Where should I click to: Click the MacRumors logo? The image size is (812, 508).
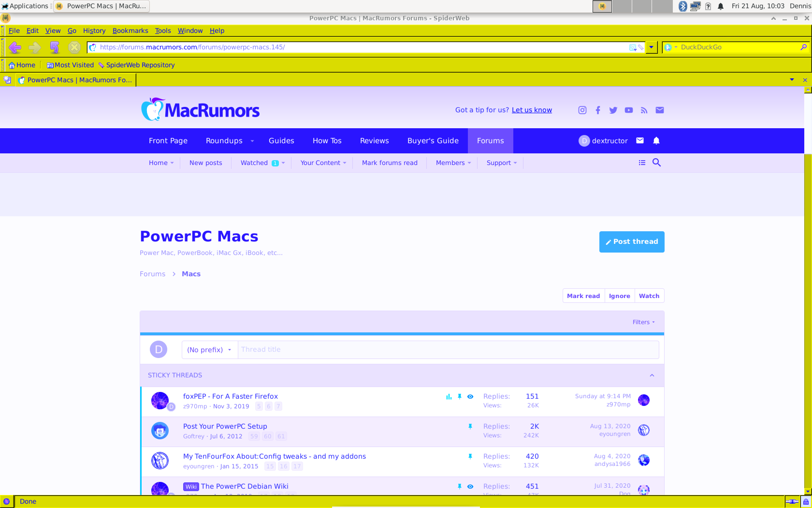tap(200, 109)
